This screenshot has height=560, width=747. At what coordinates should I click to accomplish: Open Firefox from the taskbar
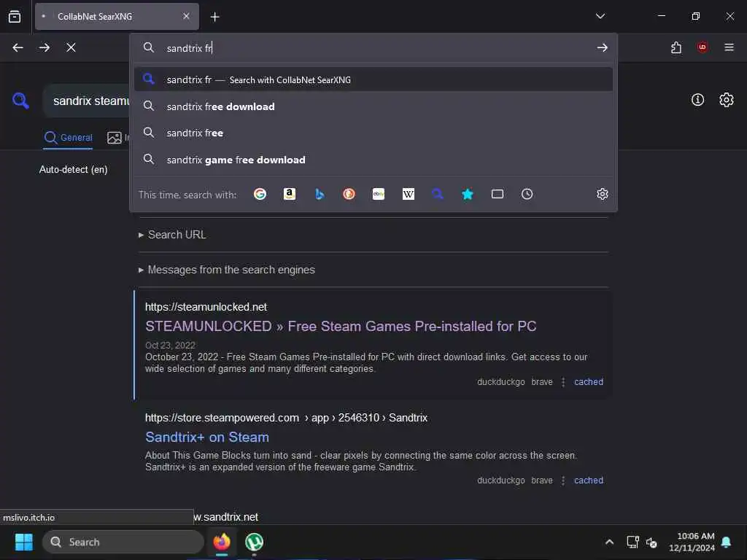[222, 542]
